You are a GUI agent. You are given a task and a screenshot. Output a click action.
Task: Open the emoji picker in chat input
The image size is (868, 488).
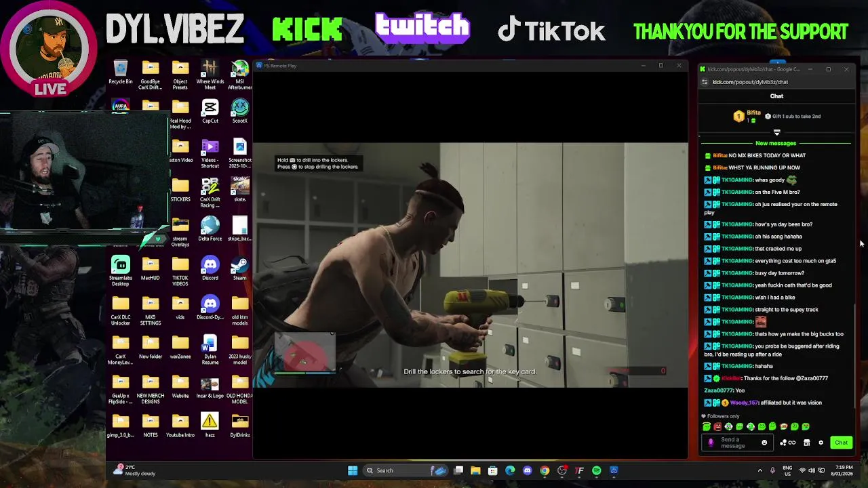pos(764,443)
